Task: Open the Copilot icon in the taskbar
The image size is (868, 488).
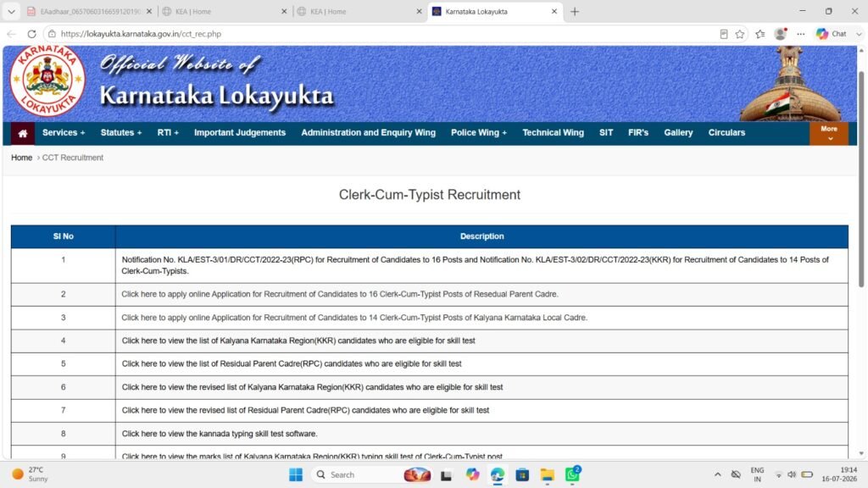Action: (x=472, y=474)
